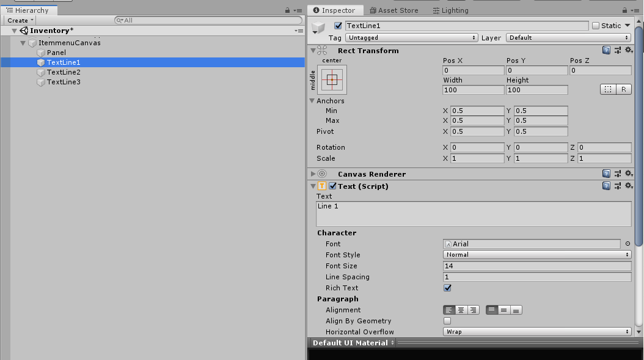Click the Create button in the Hierarchy

click(x=19, y=20)
